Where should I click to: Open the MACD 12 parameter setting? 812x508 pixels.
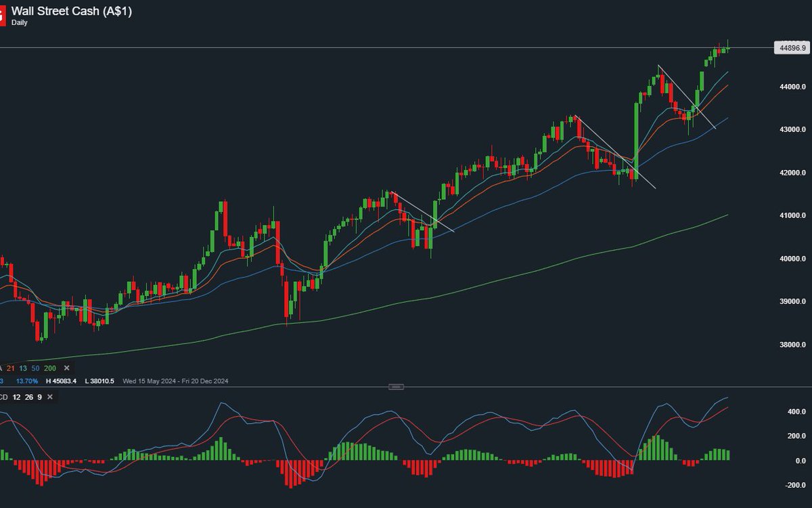16,396
